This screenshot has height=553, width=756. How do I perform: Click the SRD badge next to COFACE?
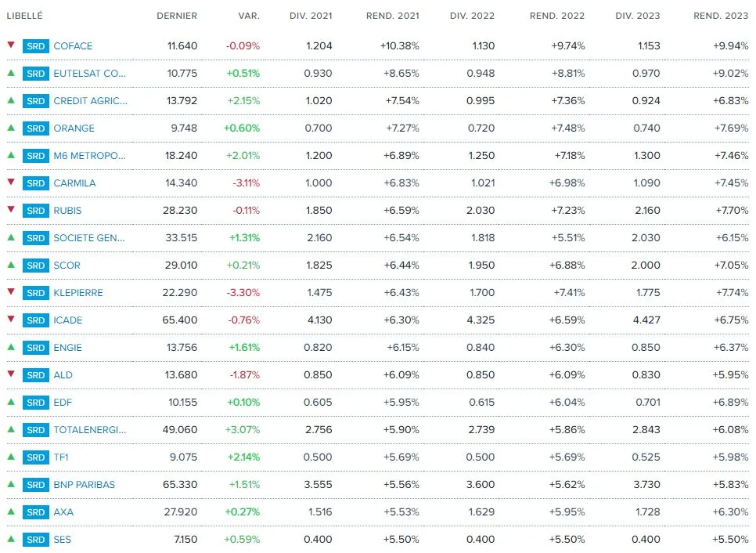coord(35,46)
